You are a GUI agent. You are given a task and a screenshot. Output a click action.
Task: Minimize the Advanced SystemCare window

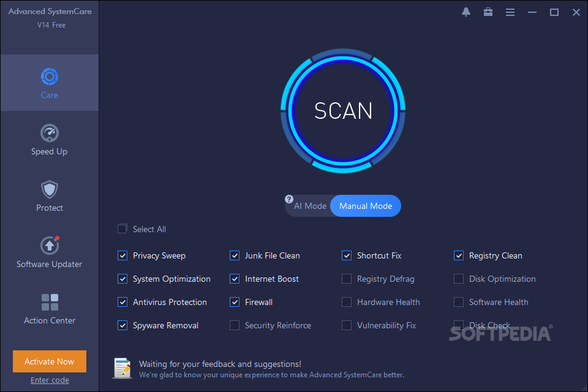tap(532, 12)
